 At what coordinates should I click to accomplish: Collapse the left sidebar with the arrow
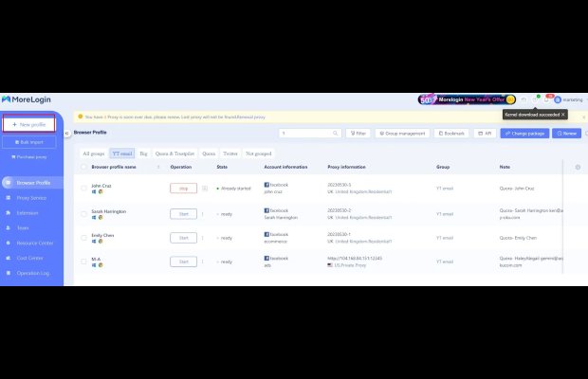(x=66, y=134)
